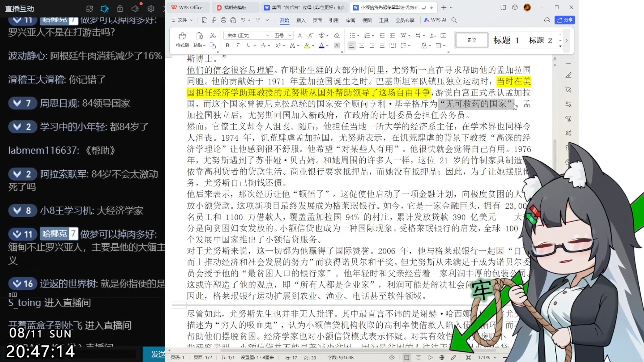
Task: Increase font size with A+ icon
Action: tap(301, 35)
